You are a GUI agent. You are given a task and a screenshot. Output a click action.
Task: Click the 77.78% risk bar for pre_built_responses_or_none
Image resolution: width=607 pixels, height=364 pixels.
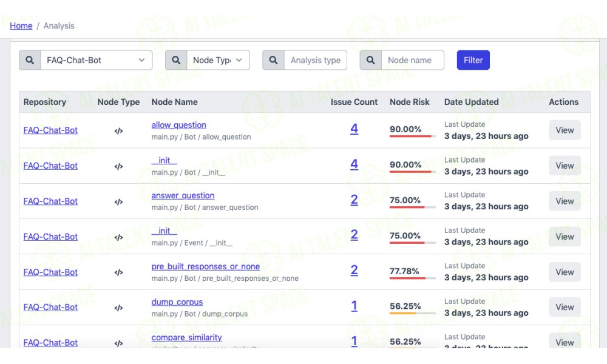pos(413,278)
